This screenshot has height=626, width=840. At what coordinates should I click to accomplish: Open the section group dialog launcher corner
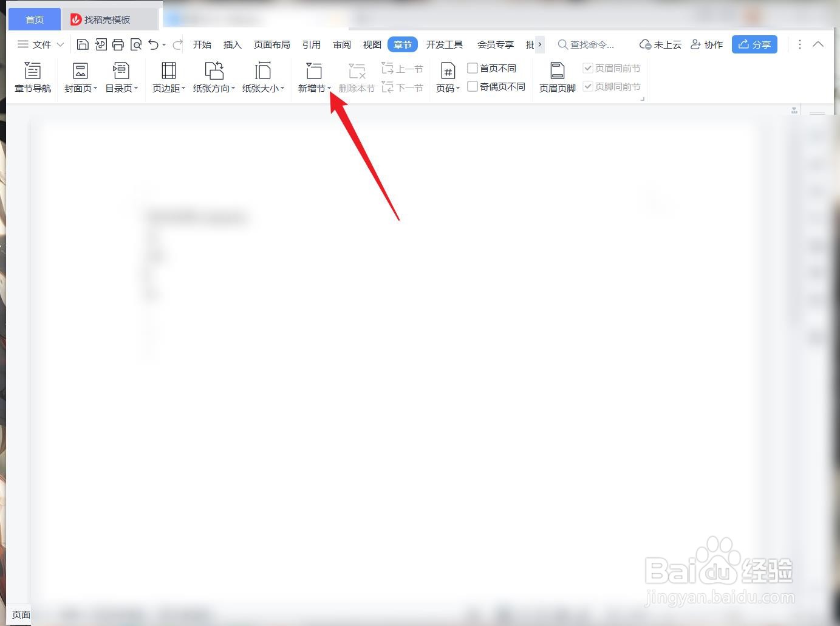[642, 98]
